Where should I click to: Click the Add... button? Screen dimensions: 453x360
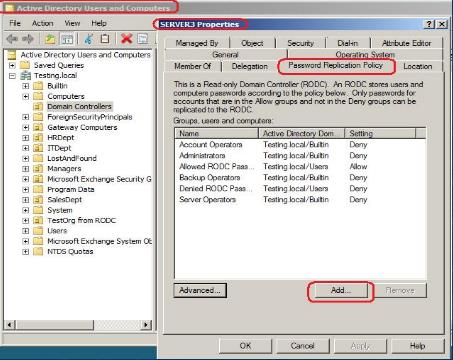341,290
